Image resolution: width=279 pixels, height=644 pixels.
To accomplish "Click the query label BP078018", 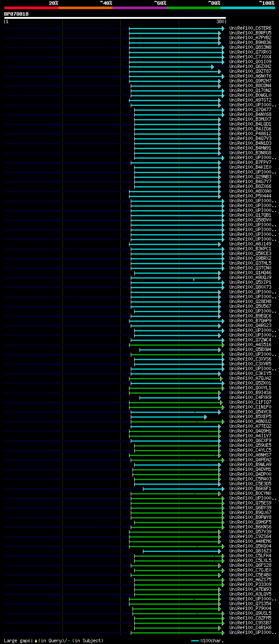I will point(17,14).
